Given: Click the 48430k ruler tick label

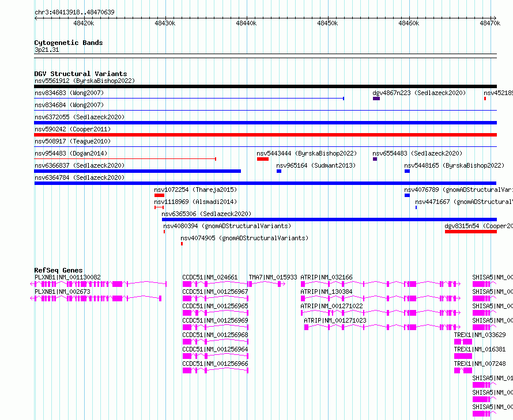Looking at the screenshot, I should pos(165,23).
